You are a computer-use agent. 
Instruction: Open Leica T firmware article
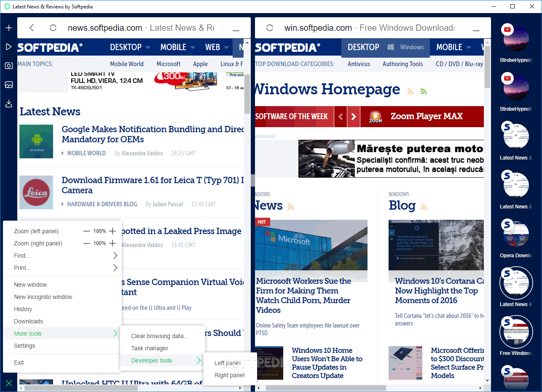[153, 185]
